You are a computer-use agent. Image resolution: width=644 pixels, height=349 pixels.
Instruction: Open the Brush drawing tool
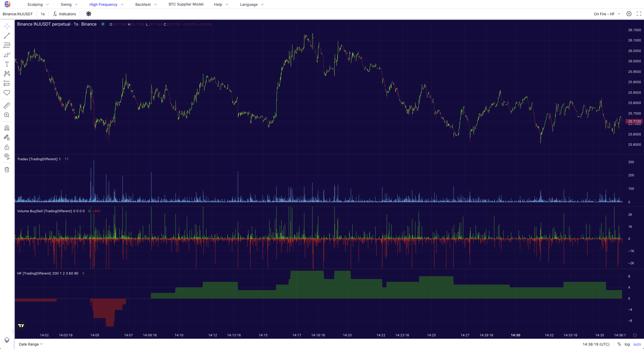click(x=7, y=55)
